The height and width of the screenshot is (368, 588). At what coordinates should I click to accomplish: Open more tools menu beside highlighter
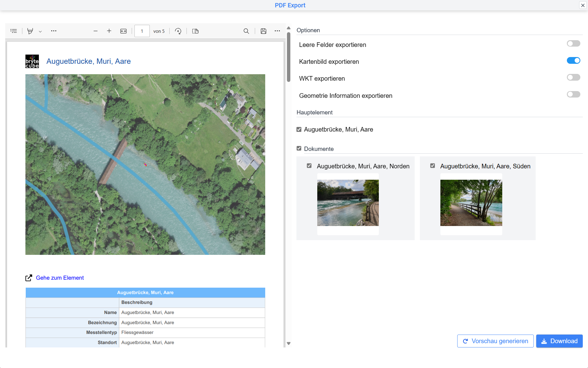pyautogui.click(x=54, y=31)
